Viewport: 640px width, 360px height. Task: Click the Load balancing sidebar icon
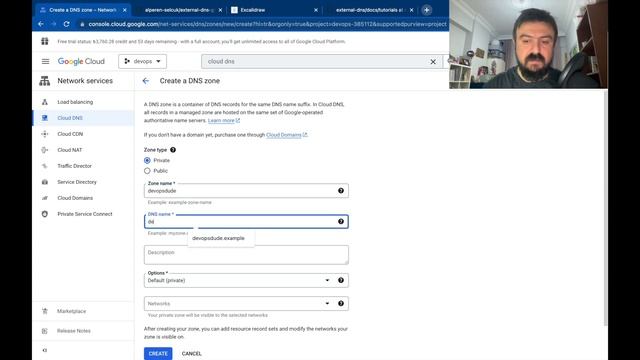(x=45, y=102)
